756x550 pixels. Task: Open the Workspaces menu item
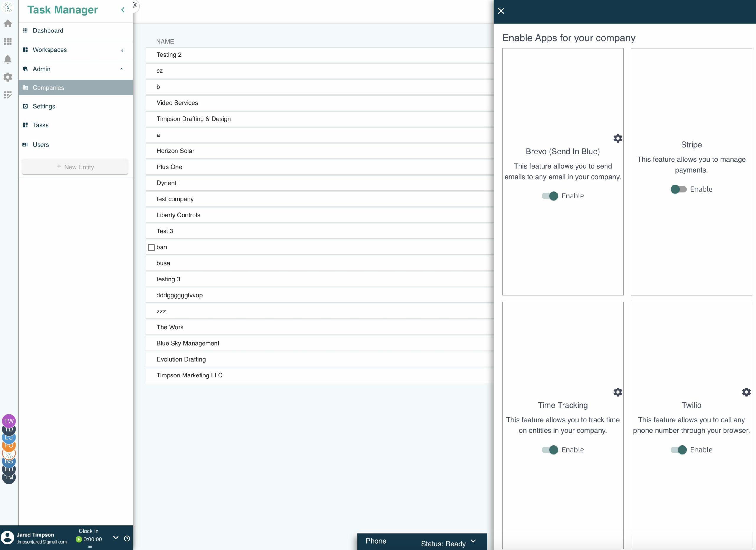pos(76,50)
